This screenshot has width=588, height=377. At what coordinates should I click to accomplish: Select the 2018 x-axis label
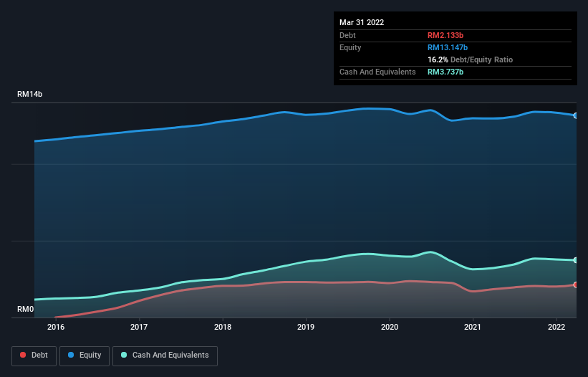223,327
